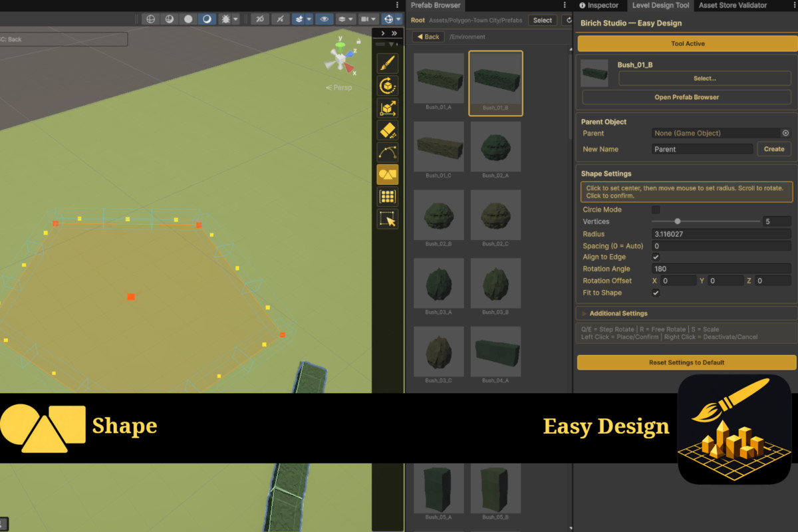798x532 pixels.
Task: Click the green Y axis on orientation gizmo
Action: (x=340, y=46)
